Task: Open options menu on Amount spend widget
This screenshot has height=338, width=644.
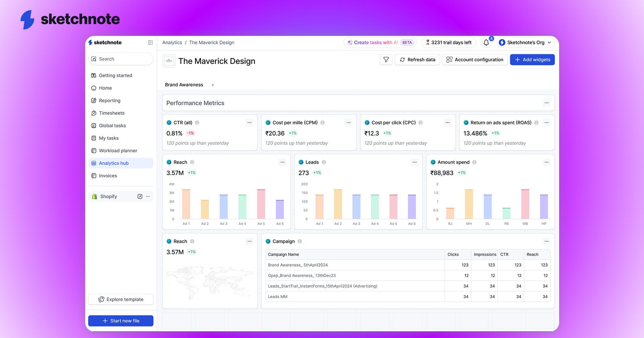Action: pyautogui.click(x=547, y=162)
